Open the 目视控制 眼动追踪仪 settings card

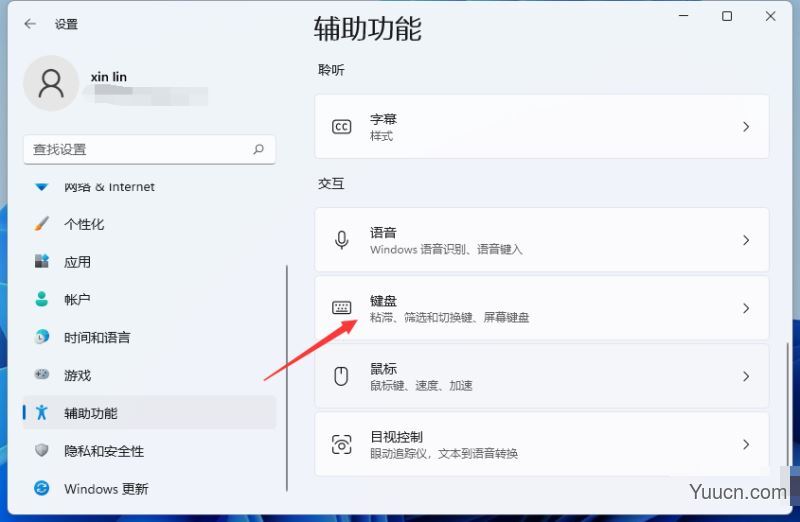[x=542, y=444]
